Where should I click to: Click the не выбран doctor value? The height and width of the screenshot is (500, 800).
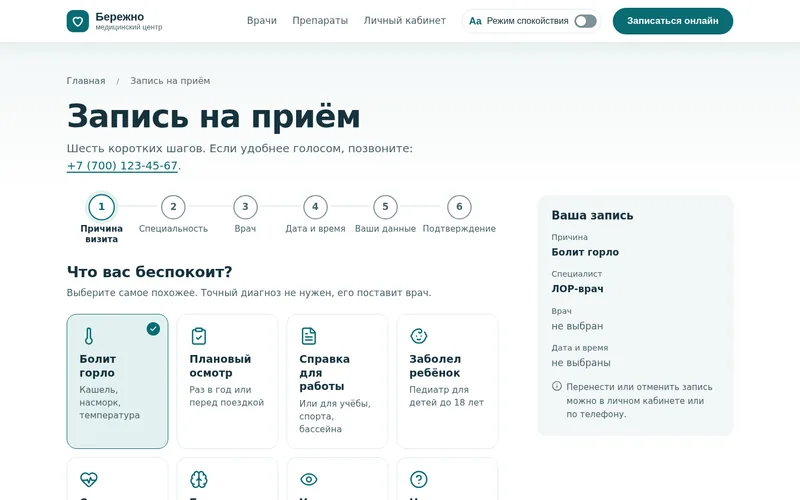[577, 326]
